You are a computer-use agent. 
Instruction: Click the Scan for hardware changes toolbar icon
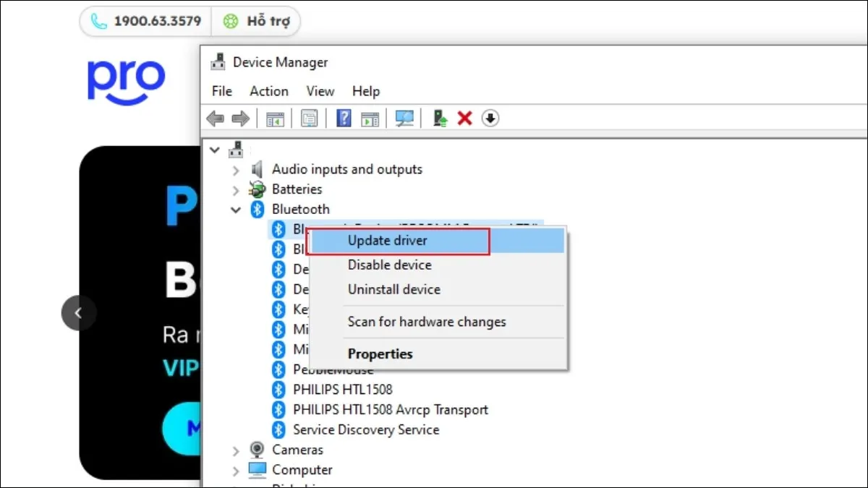(x=404, y=118)
